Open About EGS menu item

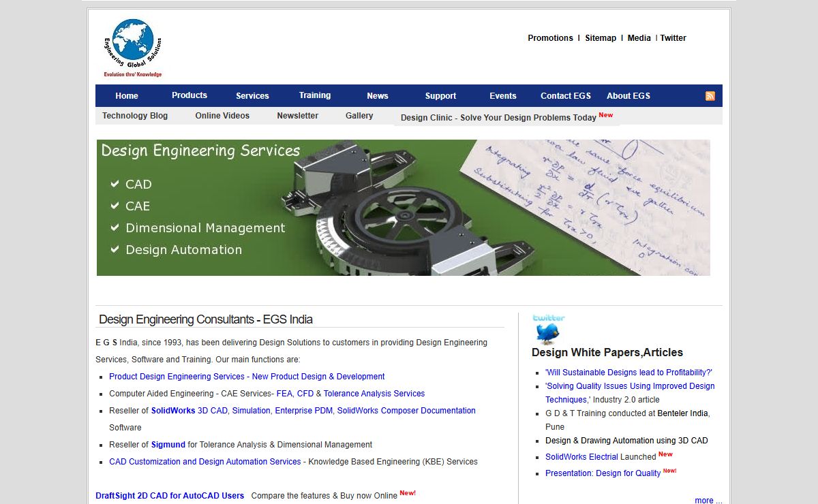[x=628, y=96]
